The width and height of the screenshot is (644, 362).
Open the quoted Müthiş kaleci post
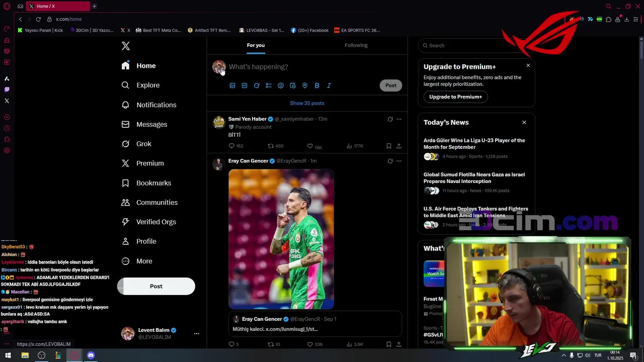(315, 324)
